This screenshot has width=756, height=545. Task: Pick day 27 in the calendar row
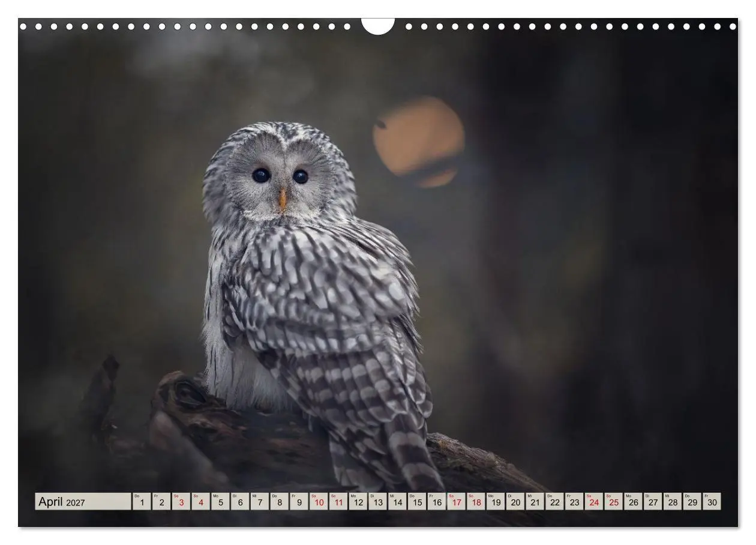point(652,502)
